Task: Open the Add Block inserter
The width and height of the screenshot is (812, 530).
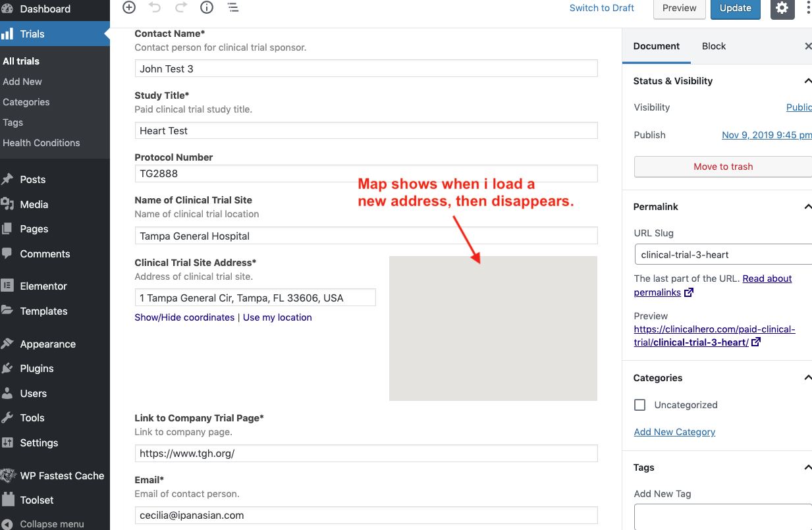Action: (128, 8)
